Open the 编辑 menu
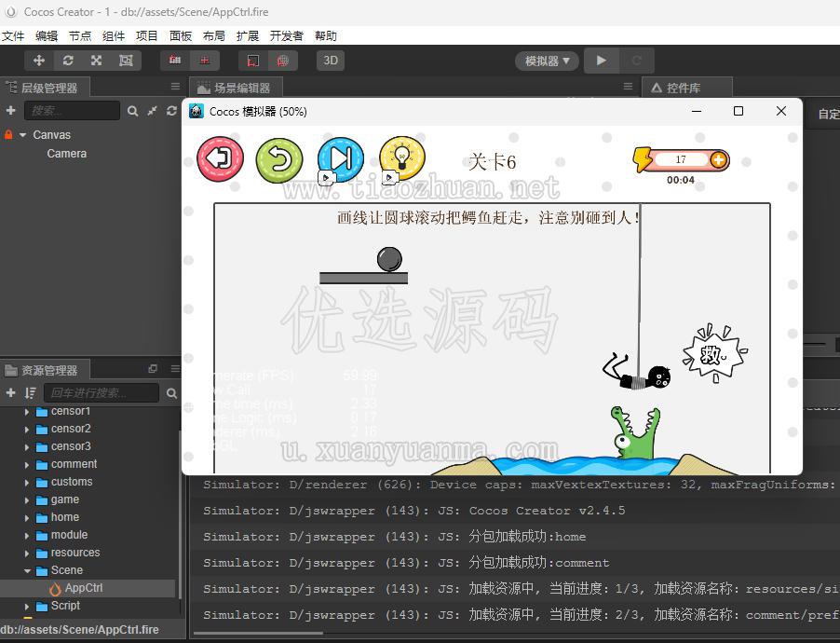Image resolution: width=840 pixels, height=643 pixels. point(47,36)
